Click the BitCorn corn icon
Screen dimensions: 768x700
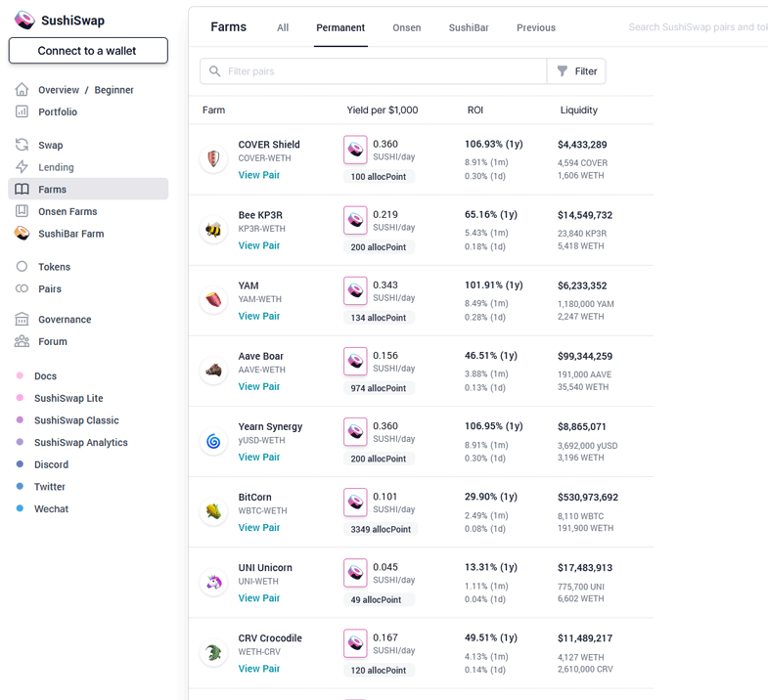(213, 511)
